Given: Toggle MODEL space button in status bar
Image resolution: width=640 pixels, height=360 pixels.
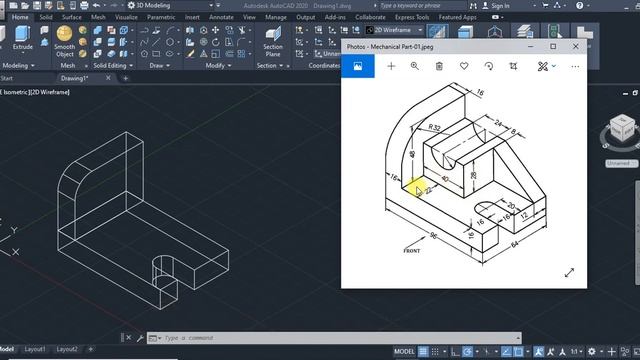Looking at the screenshot, I should point(404,351).
